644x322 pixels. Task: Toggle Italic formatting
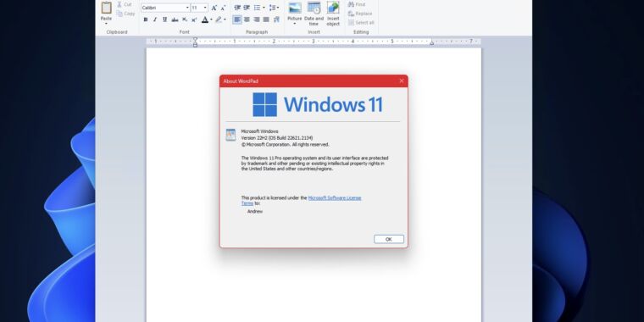155,19
